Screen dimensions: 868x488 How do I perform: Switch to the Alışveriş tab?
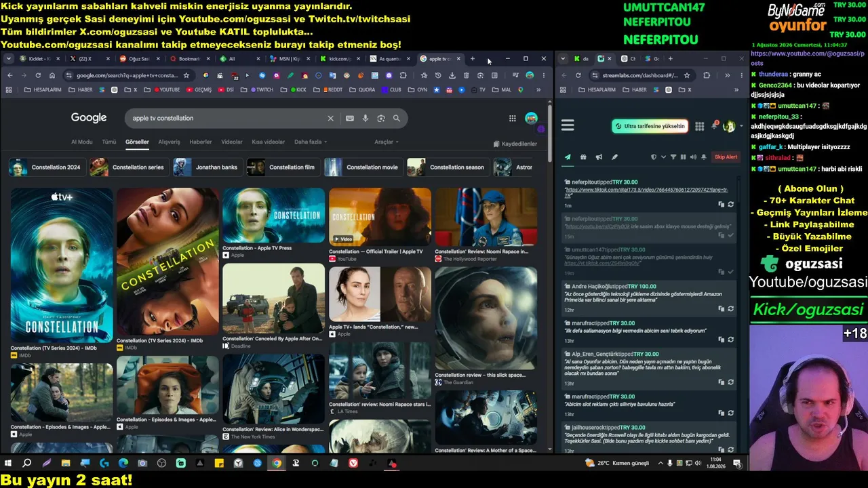[x=169, y=142]
